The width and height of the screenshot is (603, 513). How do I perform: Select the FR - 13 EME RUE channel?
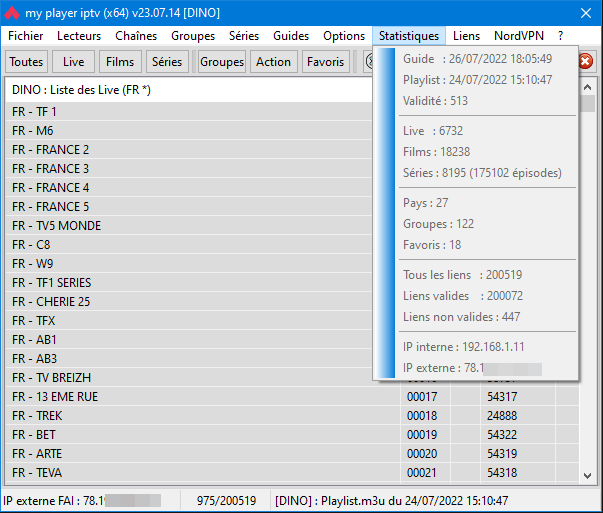click(x=203, y=396)
